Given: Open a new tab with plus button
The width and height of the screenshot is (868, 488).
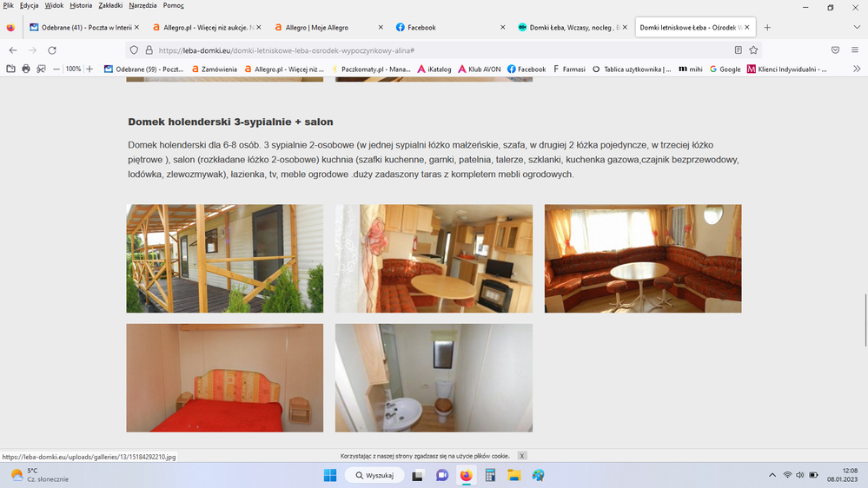Looking at the screenshot, I should pyautogui.click(x=767, y=28).
